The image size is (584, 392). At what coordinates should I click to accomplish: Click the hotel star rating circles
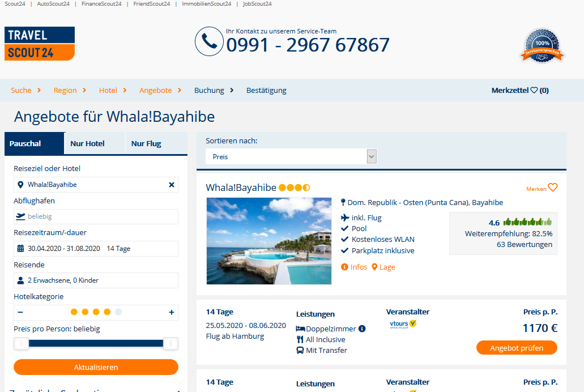294,188
